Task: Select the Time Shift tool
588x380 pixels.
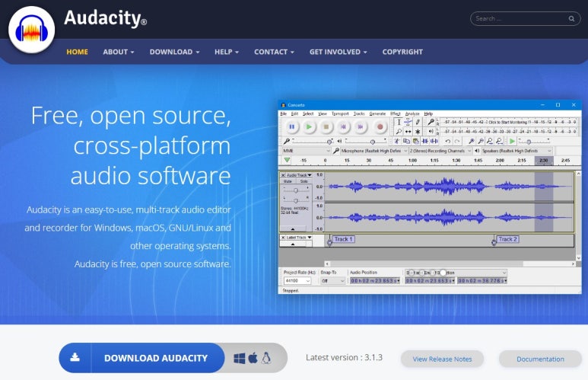Action: tap(408, 132)
